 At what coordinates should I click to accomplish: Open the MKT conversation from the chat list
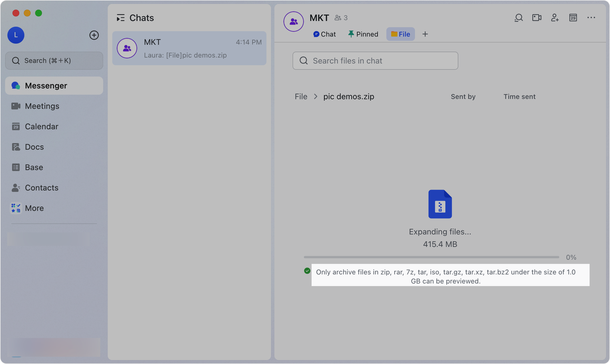pos(189,48)
